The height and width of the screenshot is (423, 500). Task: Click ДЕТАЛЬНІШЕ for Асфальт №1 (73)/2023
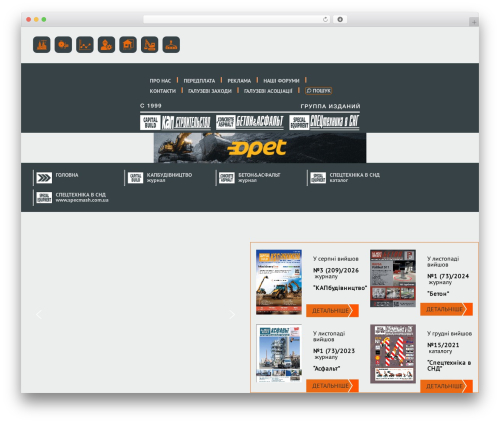tap(332, 386)
